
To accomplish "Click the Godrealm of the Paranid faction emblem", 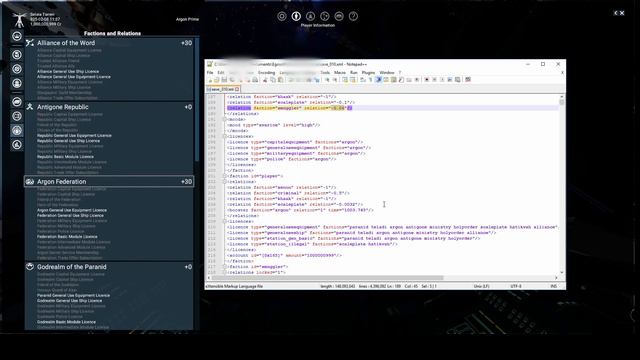I will (30, 267).
